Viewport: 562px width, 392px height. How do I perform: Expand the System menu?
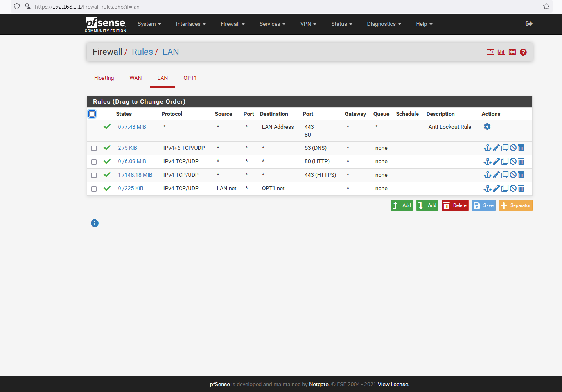click(149, 24)
